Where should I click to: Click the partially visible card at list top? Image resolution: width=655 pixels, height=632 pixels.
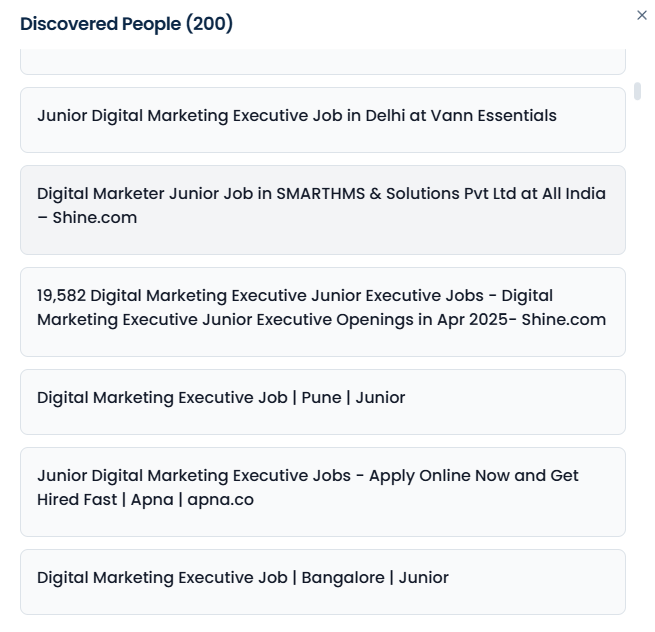click(x=322, y=62)
